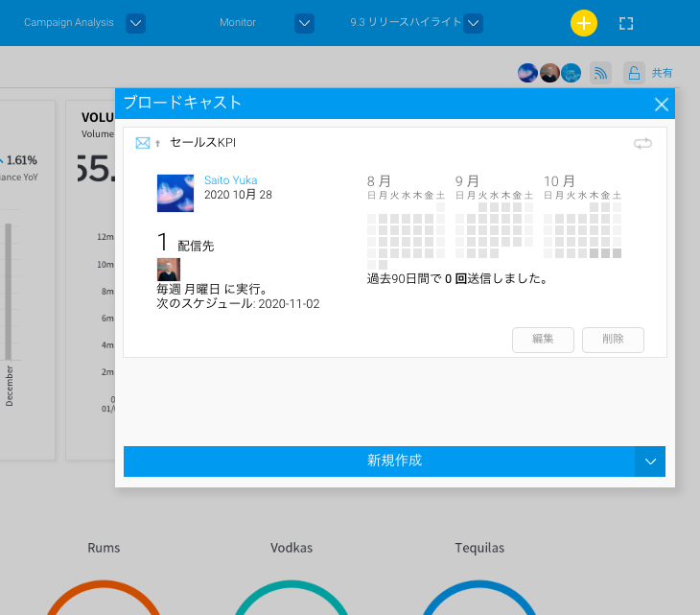
Task: Click the 編集 button
Action: click(543, 339)
